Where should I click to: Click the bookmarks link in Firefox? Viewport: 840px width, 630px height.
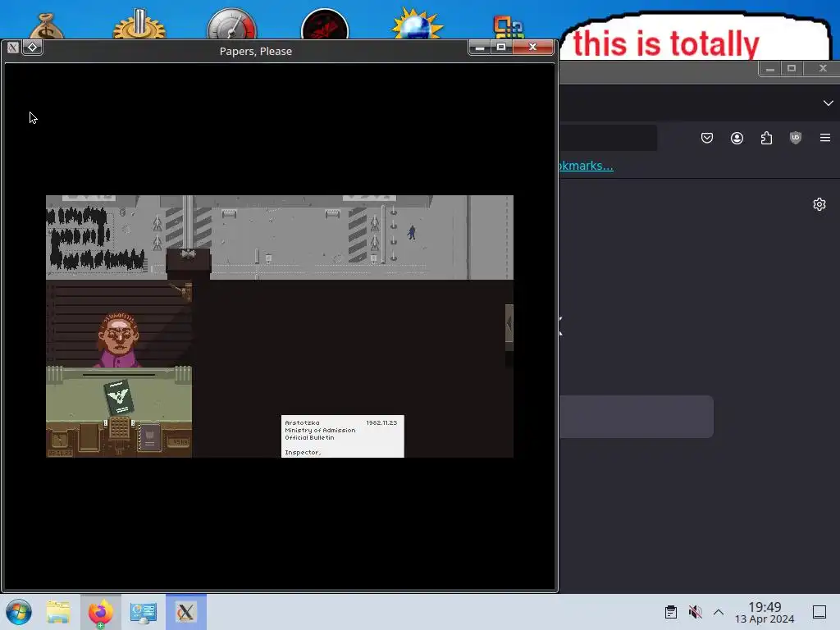[586, 166]
